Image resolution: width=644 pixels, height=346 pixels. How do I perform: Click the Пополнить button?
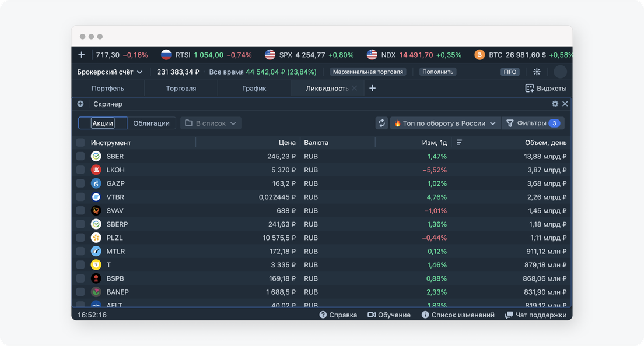pos(438,72)
